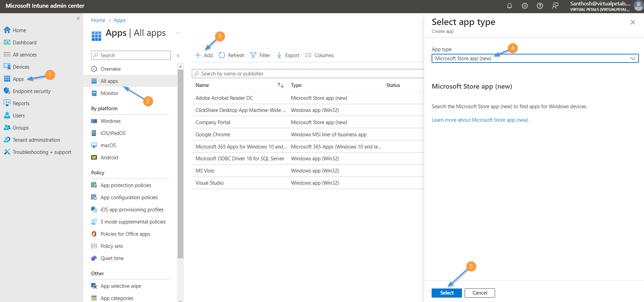This screenshot has width=644, height=302.
Task: Click the Groups icon in sidebar
Action: pyautogui.click(x=7, y=127)
